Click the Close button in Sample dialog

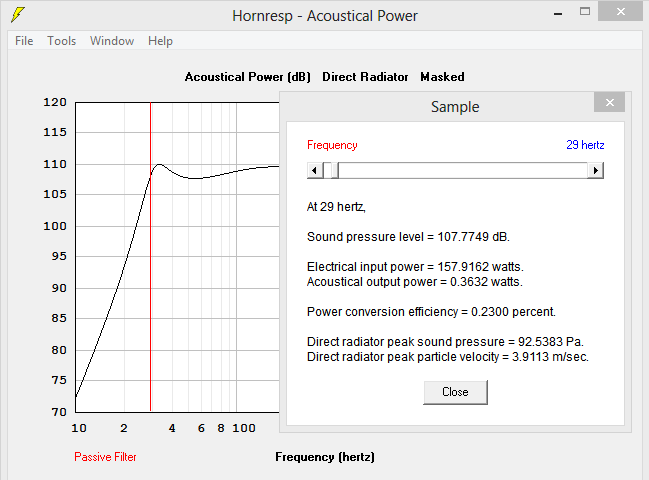[x=455, y=392]
